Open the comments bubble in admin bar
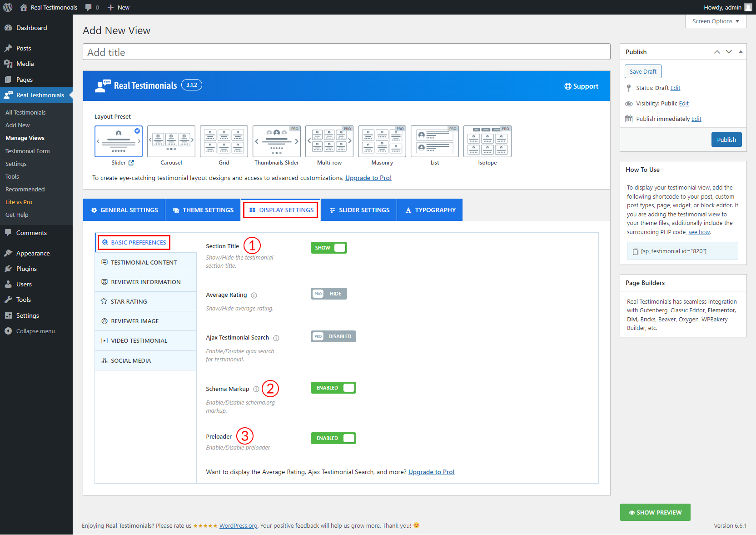This screenshot has height=535, width=756. pos(88,7)
